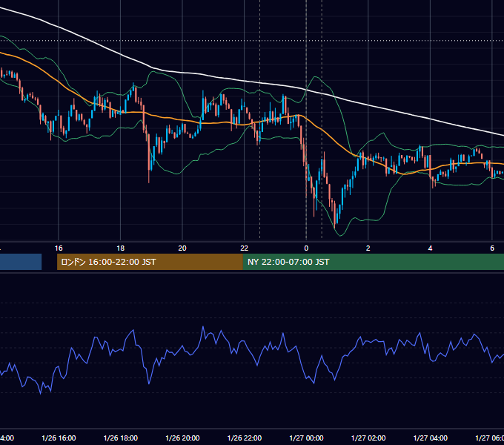Click the ロンドン 16:00-22:00 JST session bar
The image size is (504, 445).
pos(150,262)
